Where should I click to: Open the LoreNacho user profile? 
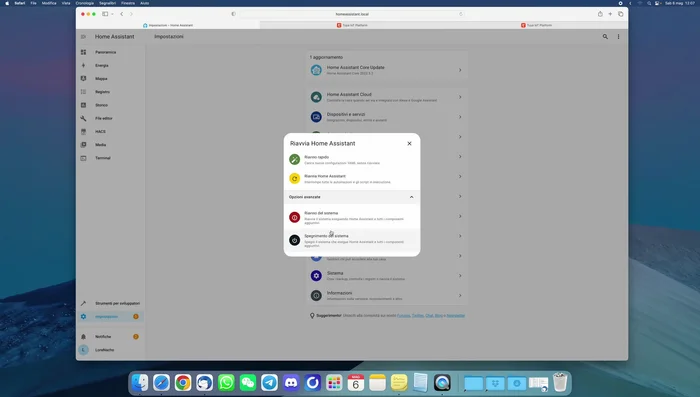[111, 350]
